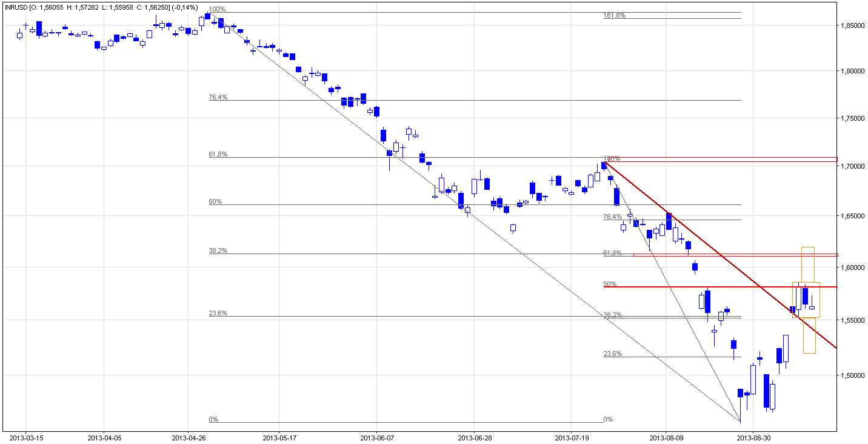Click the 50% label of the long retracement
The image size is (868, 444).
215,201
